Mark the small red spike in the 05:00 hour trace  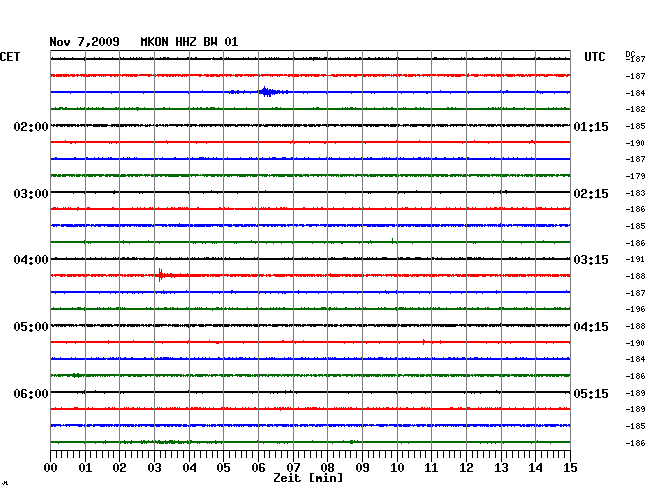point(424,342)
